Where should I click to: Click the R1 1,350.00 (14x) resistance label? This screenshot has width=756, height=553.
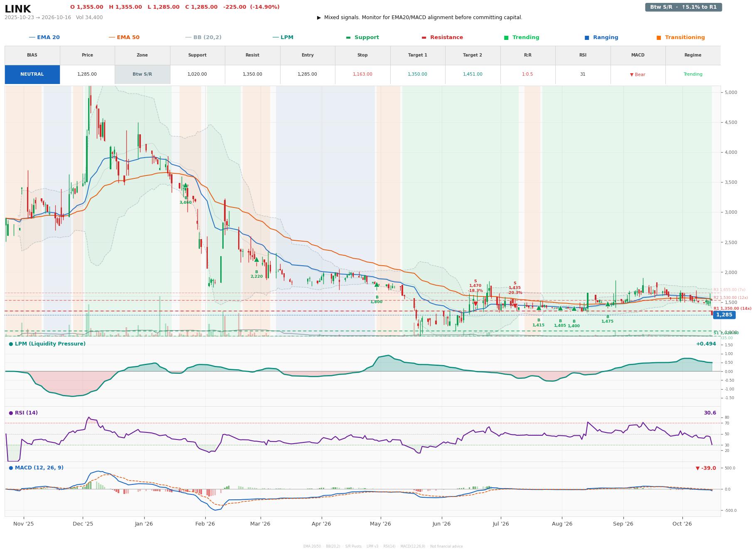pos(732,309)
